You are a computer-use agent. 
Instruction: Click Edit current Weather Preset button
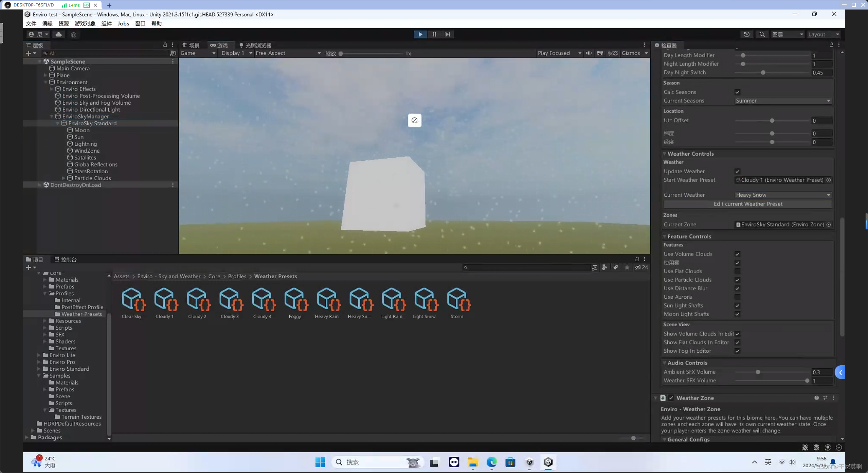coord(748,204)
